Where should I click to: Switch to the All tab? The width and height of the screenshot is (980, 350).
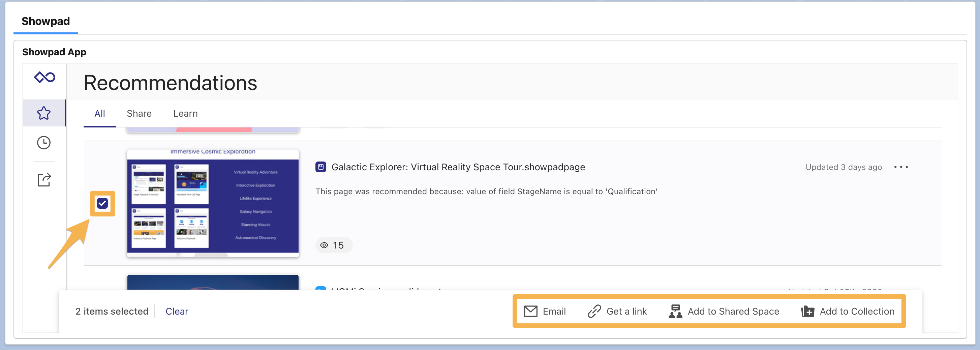point(100,114)
